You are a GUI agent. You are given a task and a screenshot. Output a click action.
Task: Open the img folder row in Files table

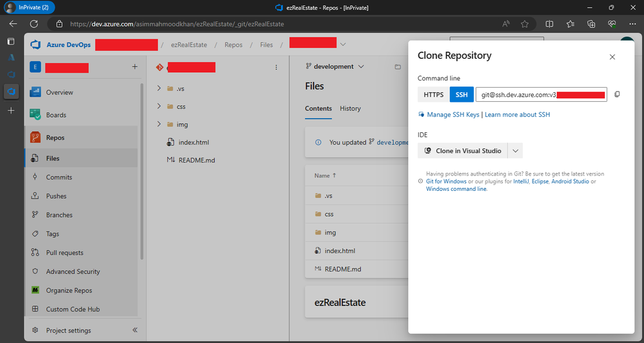tap(356, 233)
